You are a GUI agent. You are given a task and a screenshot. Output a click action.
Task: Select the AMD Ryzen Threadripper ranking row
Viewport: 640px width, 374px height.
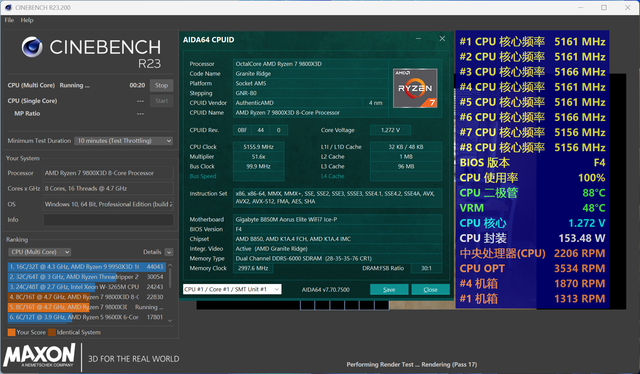click(x=87, y=277)
